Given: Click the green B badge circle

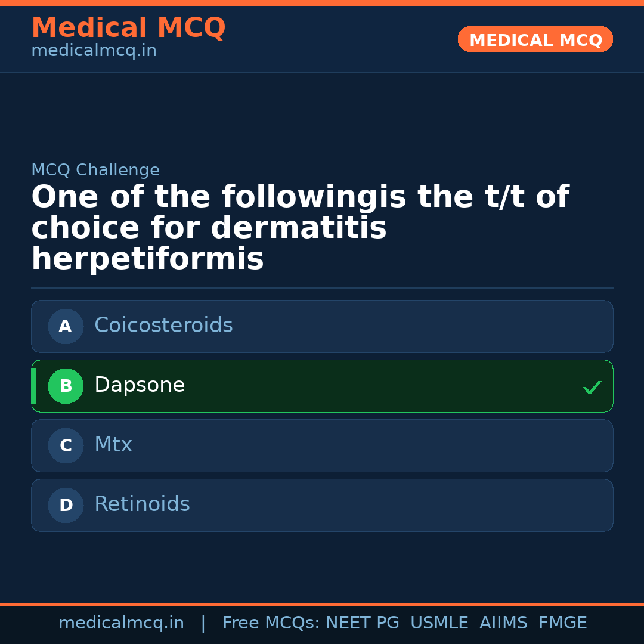Looking at the screenshot, I should [x=66, y=386].
